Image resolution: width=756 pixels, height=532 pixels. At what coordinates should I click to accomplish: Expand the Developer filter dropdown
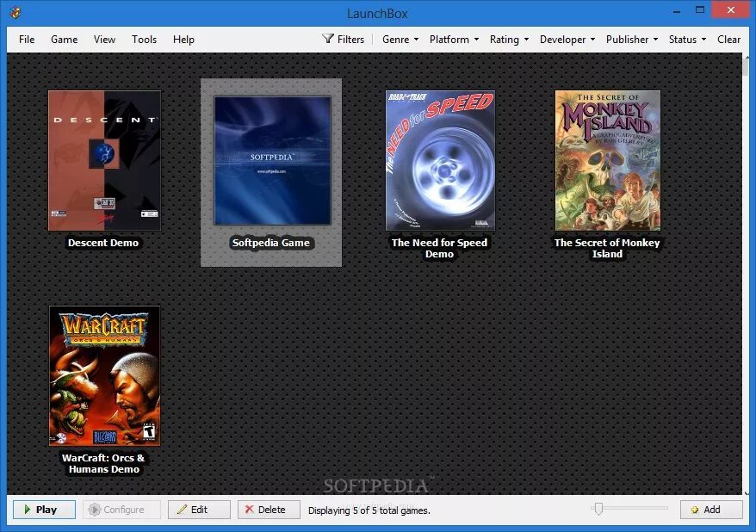point(567,40)
